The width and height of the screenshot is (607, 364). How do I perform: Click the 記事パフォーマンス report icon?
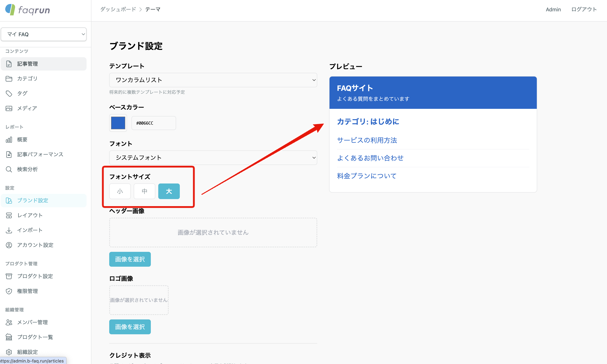click(x=9, y=155)
